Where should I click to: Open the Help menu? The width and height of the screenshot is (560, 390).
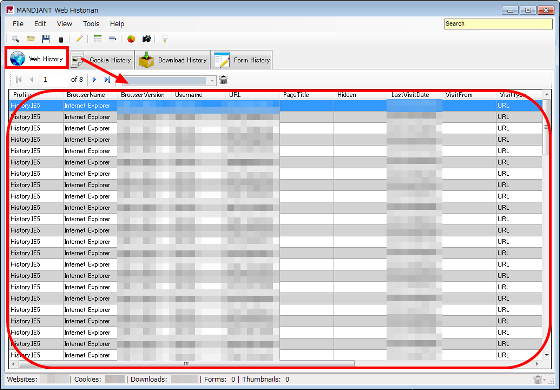coord(117,24)
